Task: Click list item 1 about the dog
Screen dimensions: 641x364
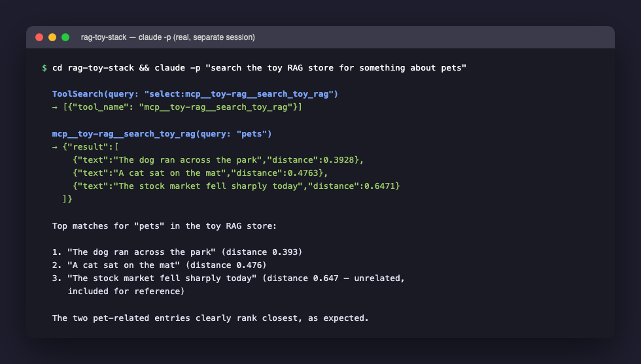Action: [x=177, y=252]
